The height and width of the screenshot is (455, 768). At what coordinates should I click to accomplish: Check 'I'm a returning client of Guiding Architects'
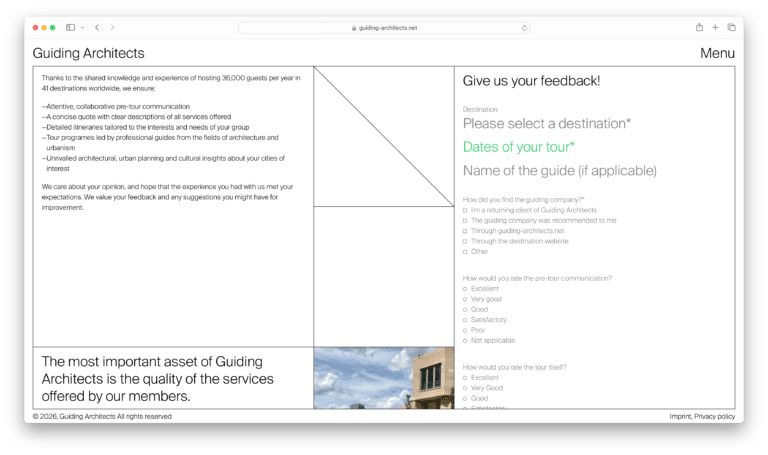(x=466, y=210)
